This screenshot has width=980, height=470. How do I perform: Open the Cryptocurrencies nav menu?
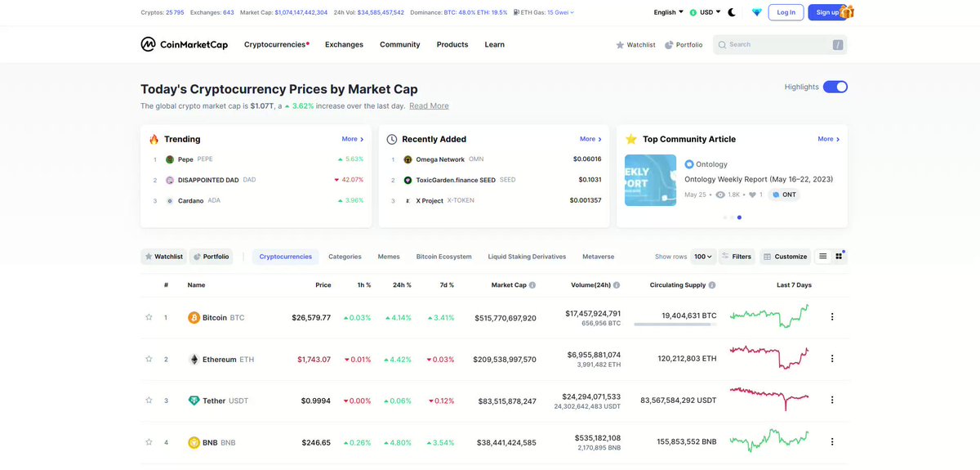pos(277,44)
